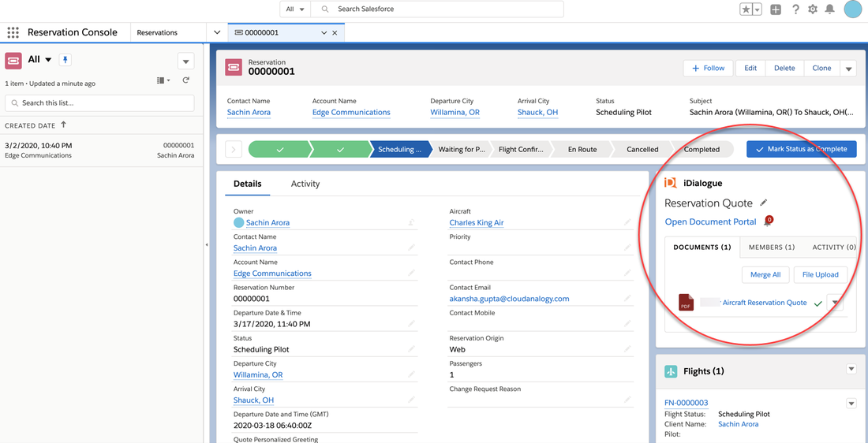The width and height of the screenshot is (868, 443).
Task: Open the Shauck, OH link in the highlights panel
Action: click(x=537, y=112)
